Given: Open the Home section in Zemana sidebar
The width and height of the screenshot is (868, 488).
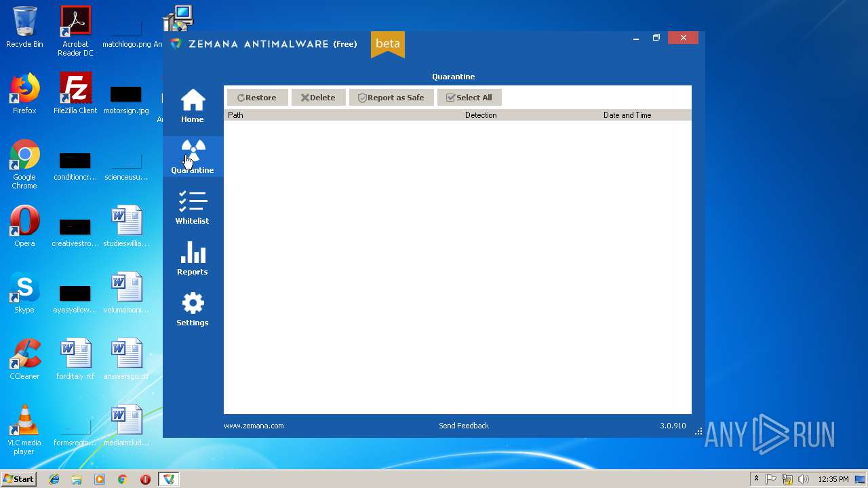Looking at the screenshot, I should point(193,106).
